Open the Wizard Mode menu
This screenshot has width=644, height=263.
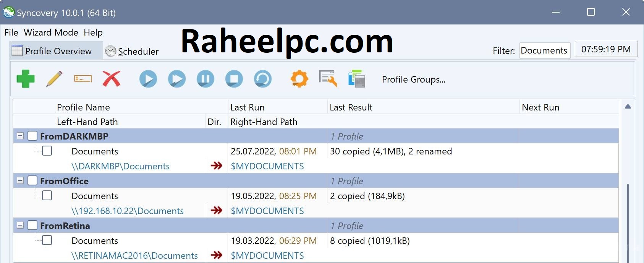tap(51, 32)
